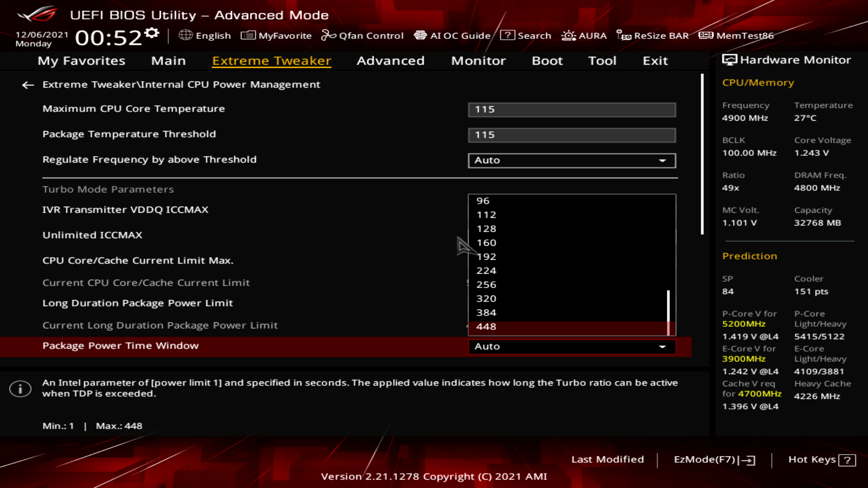Choose 192 from the open list
Screen dimensions: 868x488
tap(486, 257)
